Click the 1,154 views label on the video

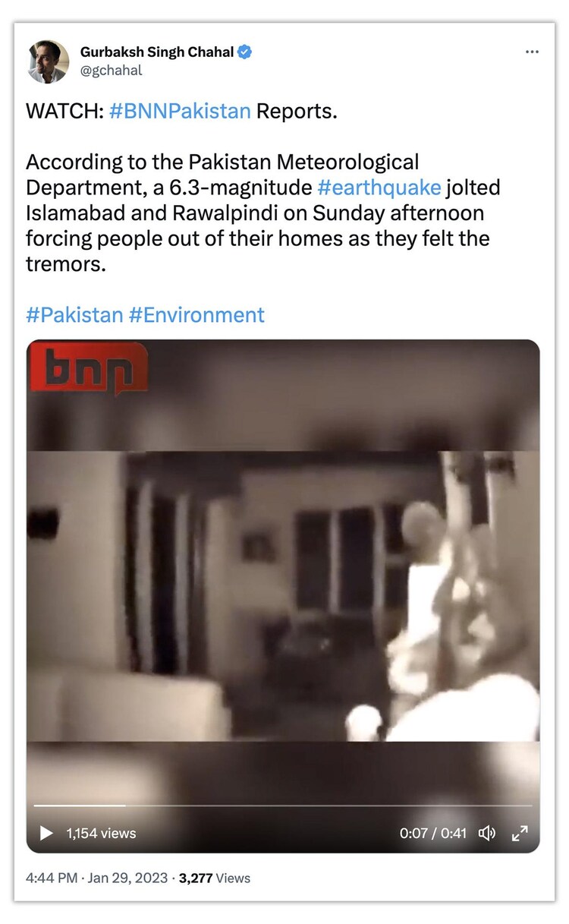point(101,833)
